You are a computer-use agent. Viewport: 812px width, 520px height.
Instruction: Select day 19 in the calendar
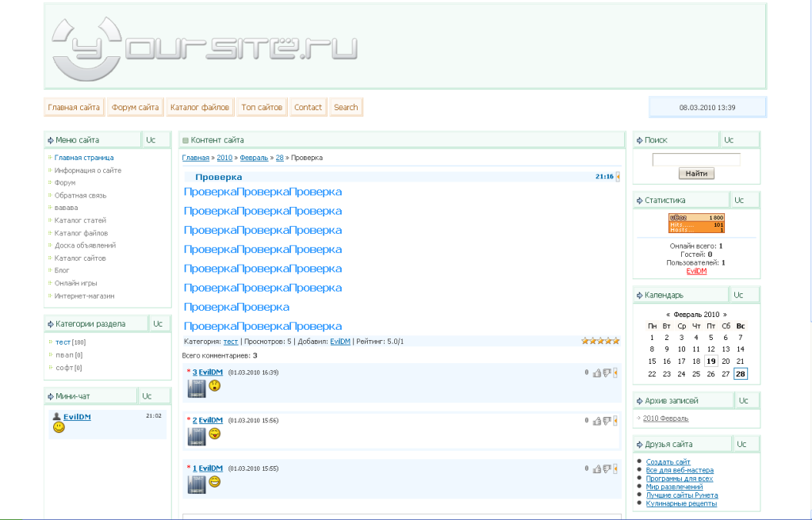click(710, 361)
